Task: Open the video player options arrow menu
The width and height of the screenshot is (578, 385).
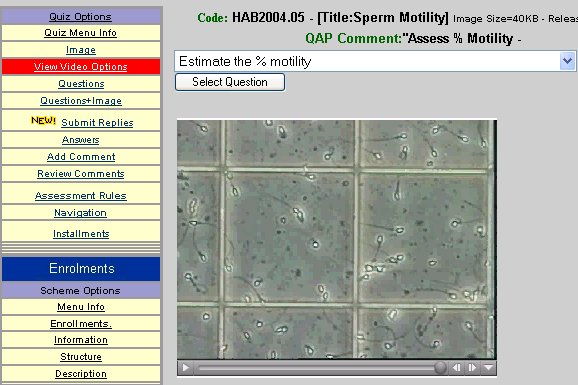Action: point(488,368)
